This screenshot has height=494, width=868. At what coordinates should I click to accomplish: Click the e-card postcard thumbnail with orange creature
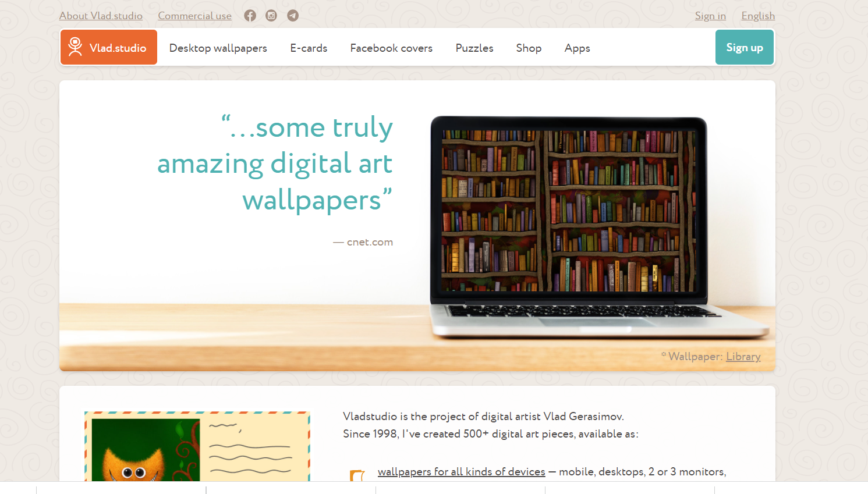197,446
